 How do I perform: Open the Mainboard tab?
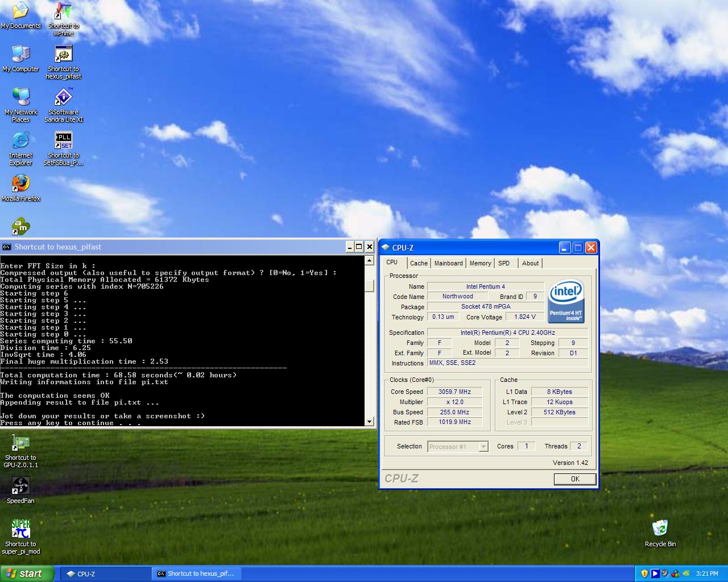click(x=448, y=263)
